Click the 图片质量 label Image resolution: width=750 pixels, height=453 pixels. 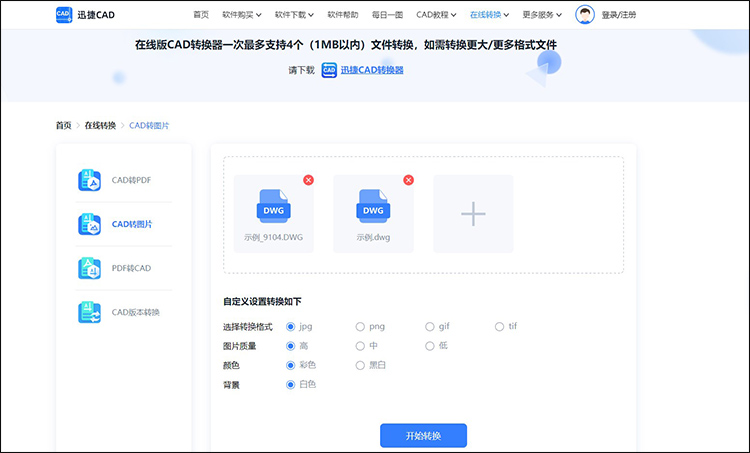pos(240,346)
